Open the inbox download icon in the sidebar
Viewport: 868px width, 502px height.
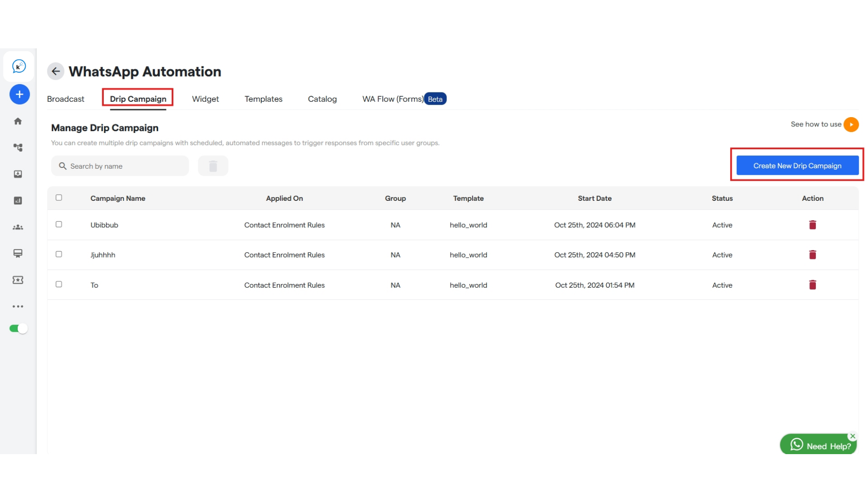tap(18, 174)
